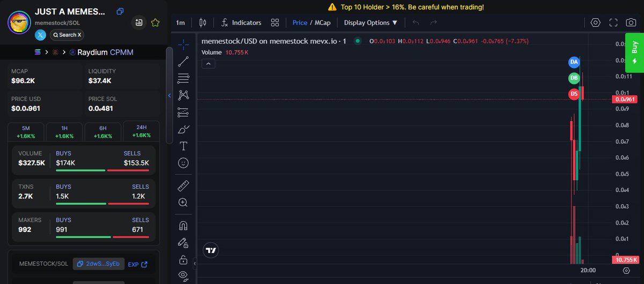Open the Indicators panel
Image resolution: width=644 pixels, height=284 pixels.
(x=241, y=23)
